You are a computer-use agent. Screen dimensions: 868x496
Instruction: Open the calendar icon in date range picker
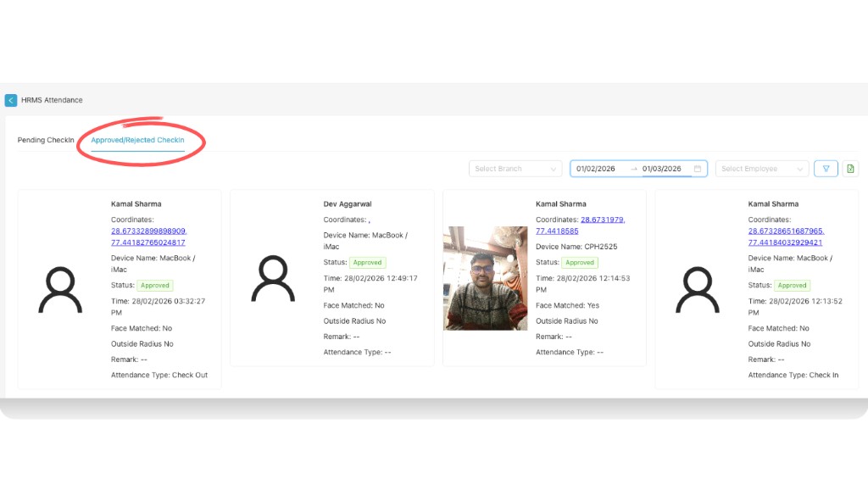pyautogui.click(x=698, y=168)
